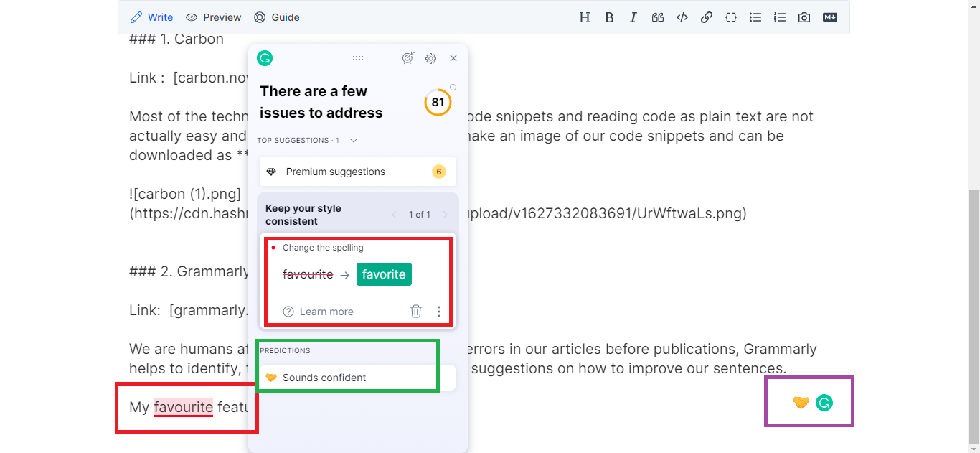Open Premium suggestions card
This screenshot has height=453, width=980.
(358, 172)
